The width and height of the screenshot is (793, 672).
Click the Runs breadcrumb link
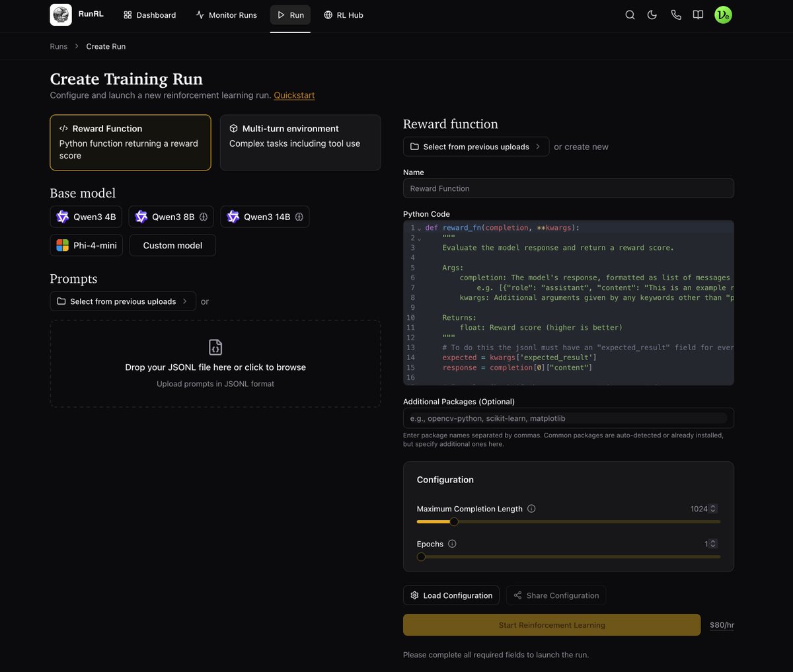pos(59,46)
